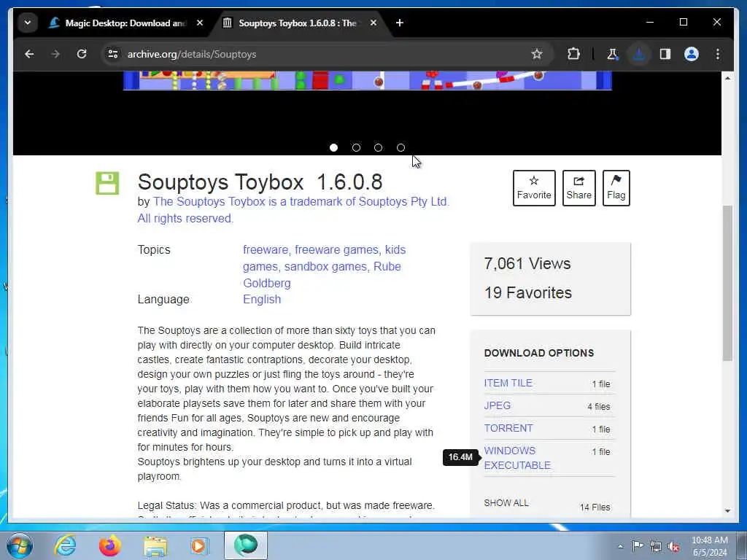The height and width of the screenshot is (560, 747).
Task: Click the page scrollbar up arrow
Action: point(727,77)
